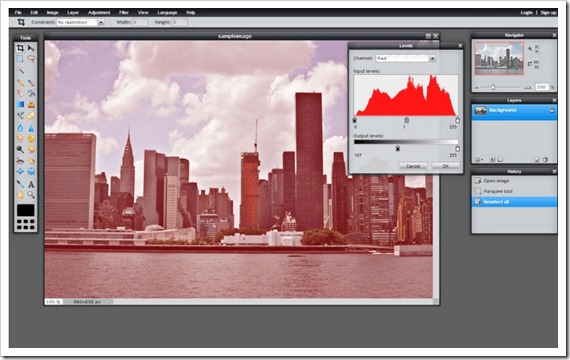The width and height of the screenshot is (570, 360).
Task: Click the Navigator zoom percentage field
Action: point(542,87)
